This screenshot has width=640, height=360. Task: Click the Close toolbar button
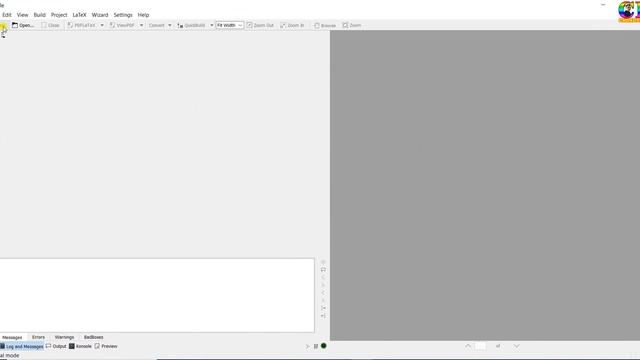click(x=50, y=25)
